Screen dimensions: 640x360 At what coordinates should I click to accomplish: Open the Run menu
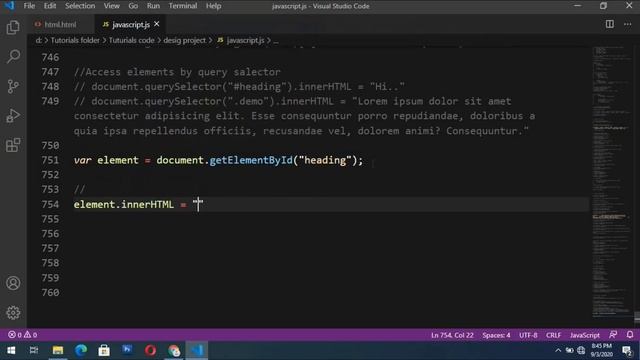[153, 6]
